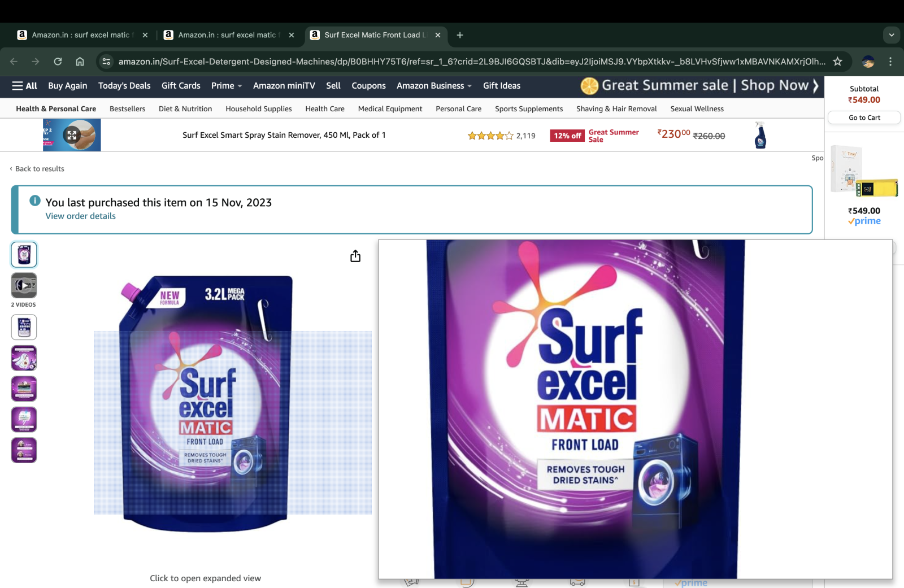Open Gift Ideas

(502, 86)
